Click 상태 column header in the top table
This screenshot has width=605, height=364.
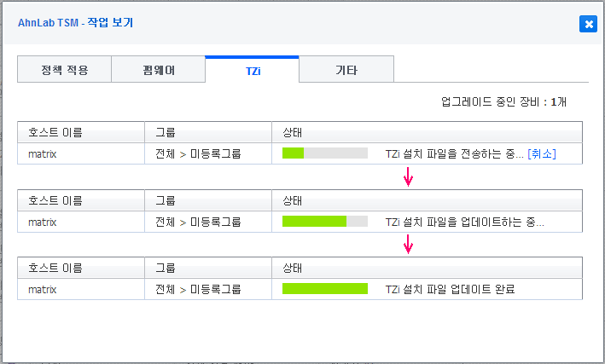click(293, 132)
